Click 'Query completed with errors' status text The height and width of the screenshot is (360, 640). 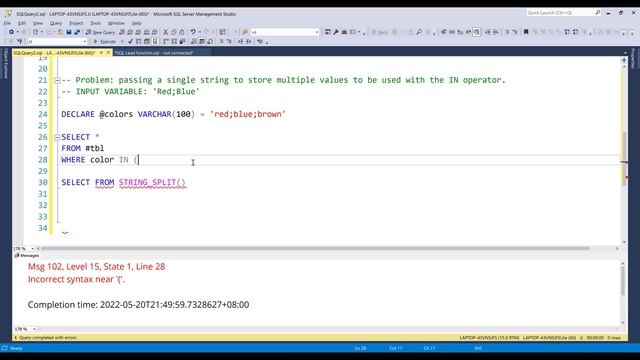(x=48, y=338)
